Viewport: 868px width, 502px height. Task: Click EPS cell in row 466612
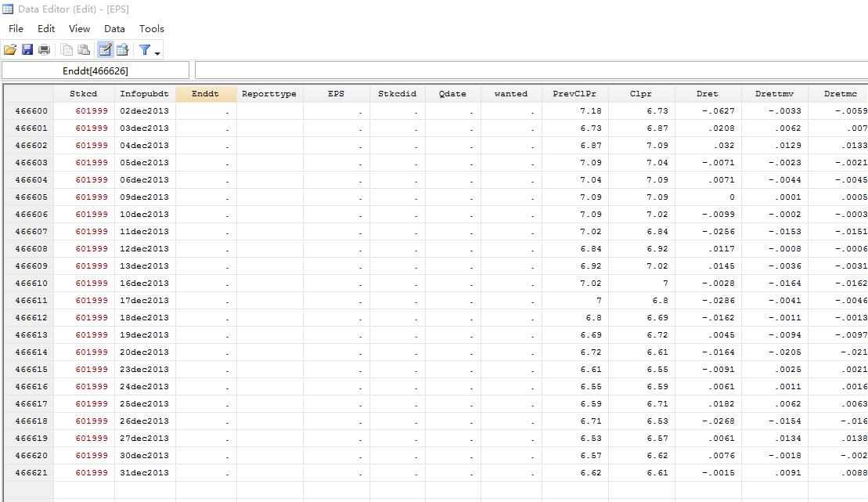point(336,317)
